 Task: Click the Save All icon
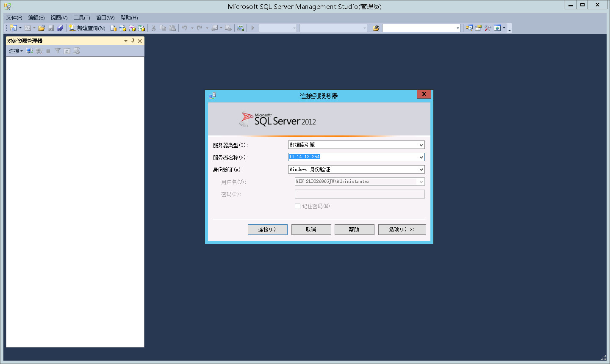click(x=60, y=28)
